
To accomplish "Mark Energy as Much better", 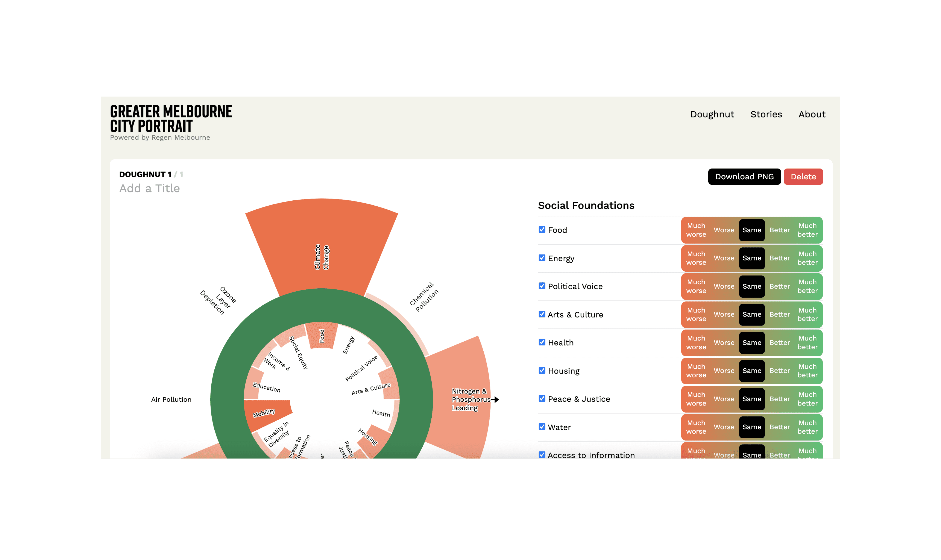I will (x=808, y=258).
